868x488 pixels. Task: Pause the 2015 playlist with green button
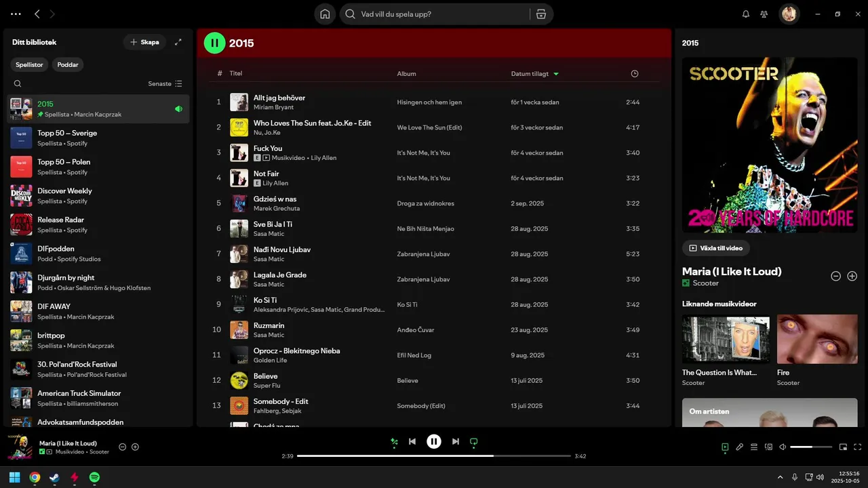tap(214, 43)
